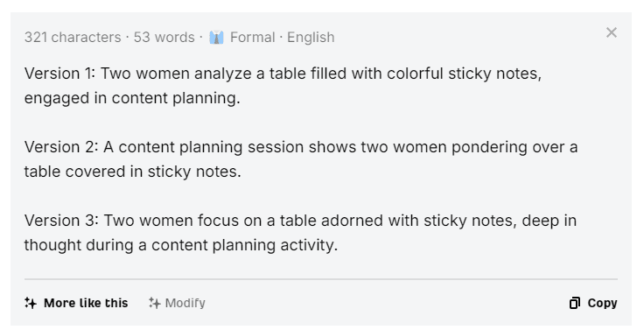Click the English language label
The height and width of the screenshot is (330, 644).
[x=311, y=37]
